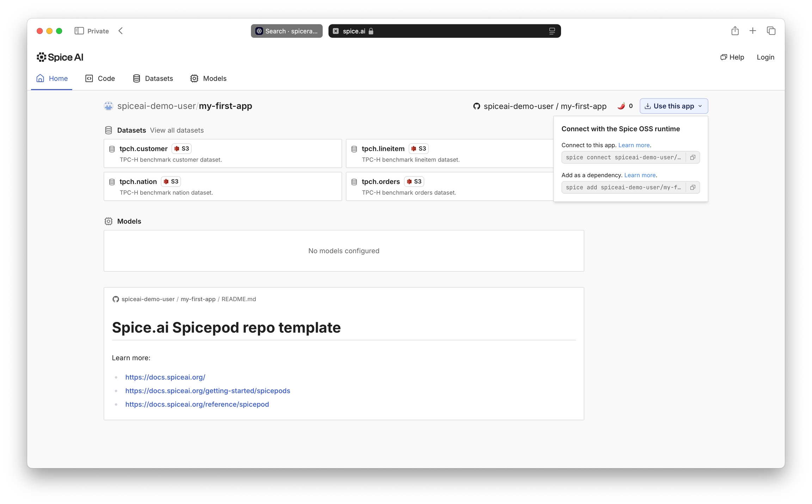Open the Code tab
Viewport: 812px width, 504px height.
[x=100, y=79]
